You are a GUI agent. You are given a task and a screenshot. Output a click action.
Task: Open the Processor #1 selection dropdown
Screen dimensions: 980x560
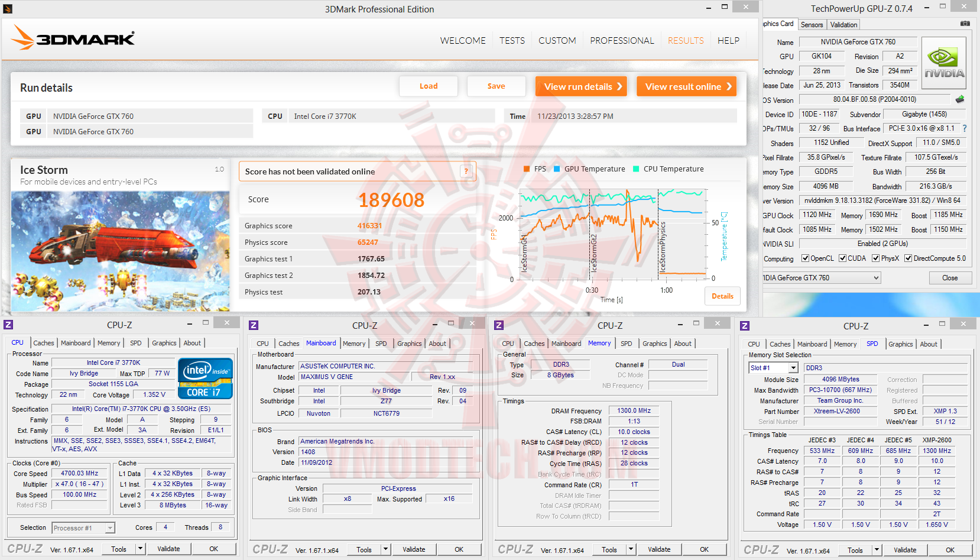110,528
